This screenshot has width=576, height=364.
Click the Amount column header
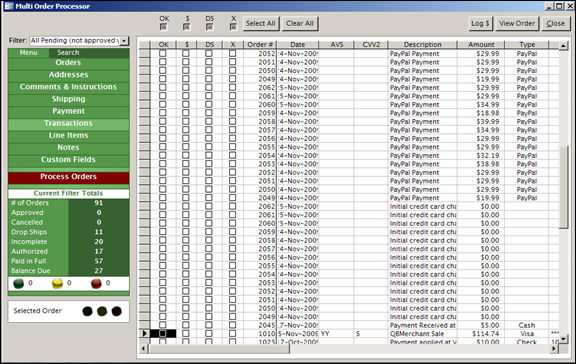click(481, 45)
